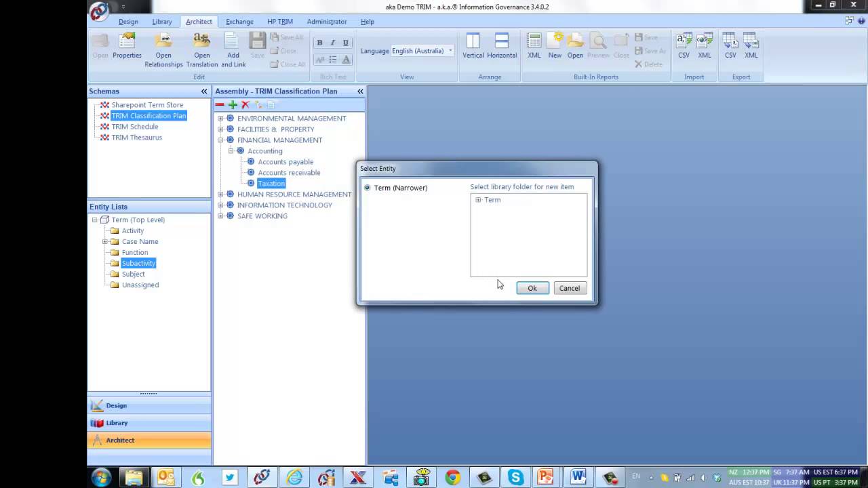
Task: Apply bold in Rich Text group
Action: (x=319, y=43)
